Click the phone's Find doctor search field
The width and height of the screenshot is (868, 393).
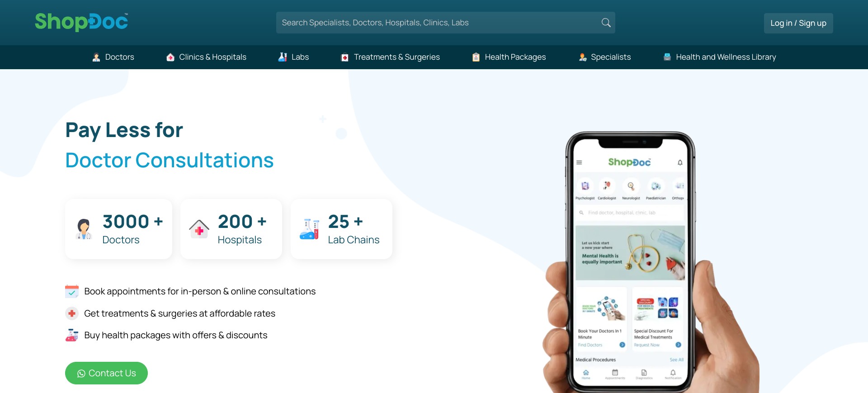[630, 213]
